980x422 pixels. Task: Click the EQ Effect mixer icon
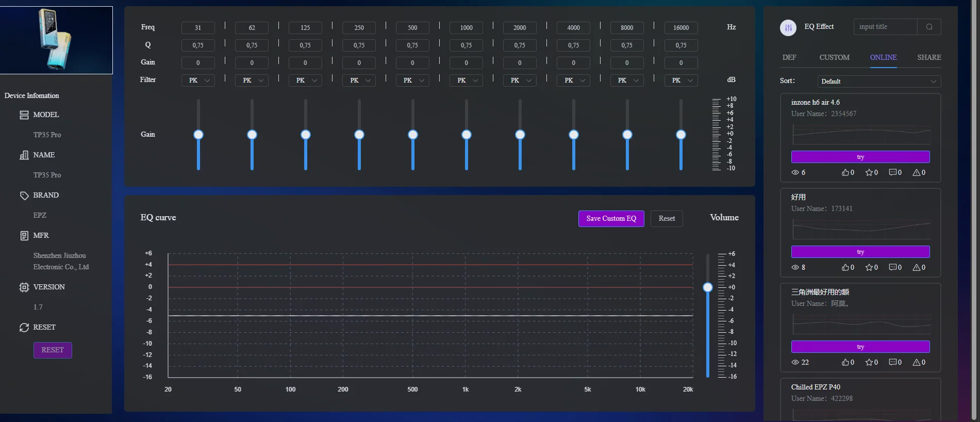pyautogui.click(x=788, y=27)
